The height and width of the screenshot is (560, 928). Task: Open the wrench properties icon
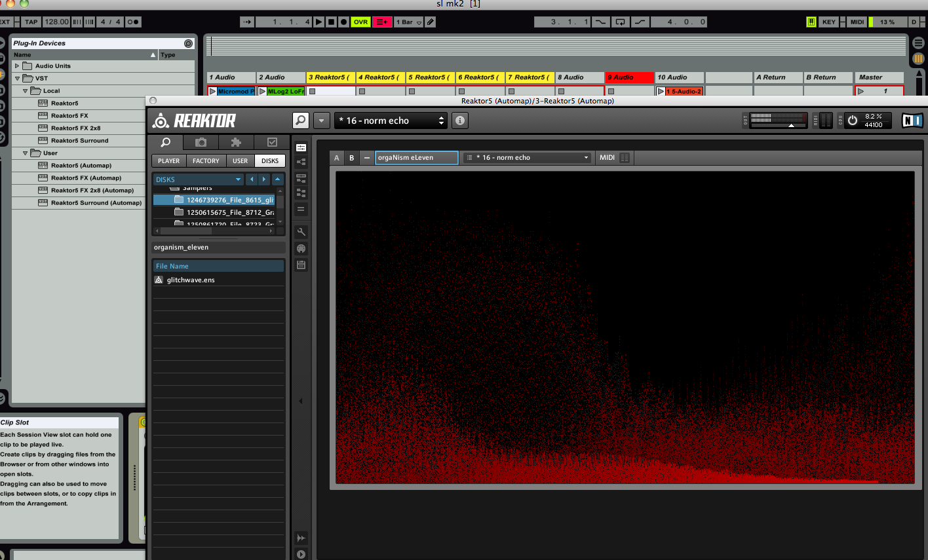tap(301, 232)
